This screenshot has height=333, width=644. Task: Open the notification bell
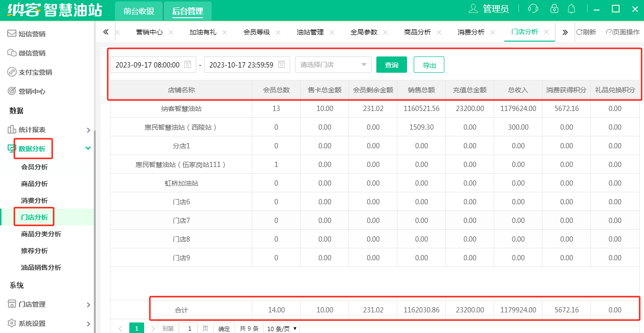571,9
